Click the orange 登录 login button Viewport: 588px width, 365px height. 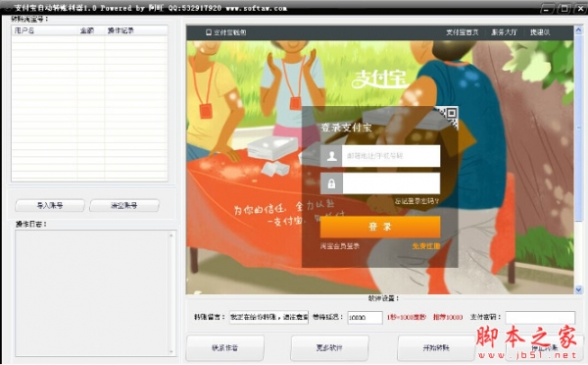[x=380, y=227]
